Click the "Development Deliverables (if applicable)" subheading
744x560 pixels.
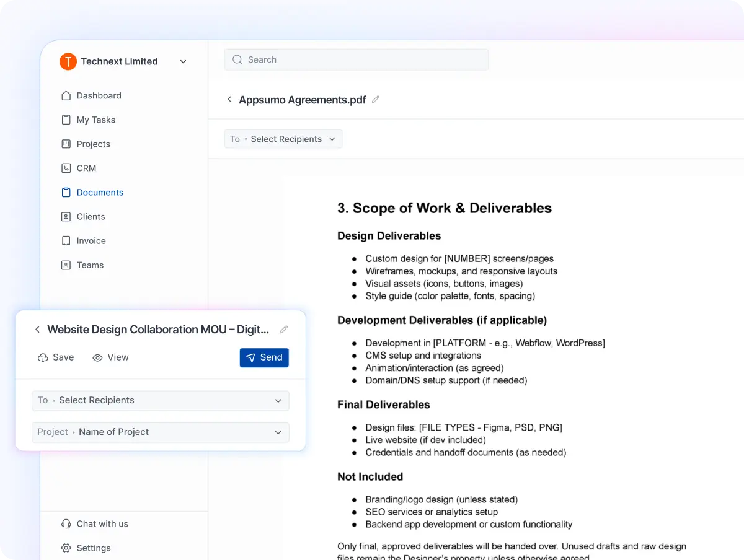[442, 320]
